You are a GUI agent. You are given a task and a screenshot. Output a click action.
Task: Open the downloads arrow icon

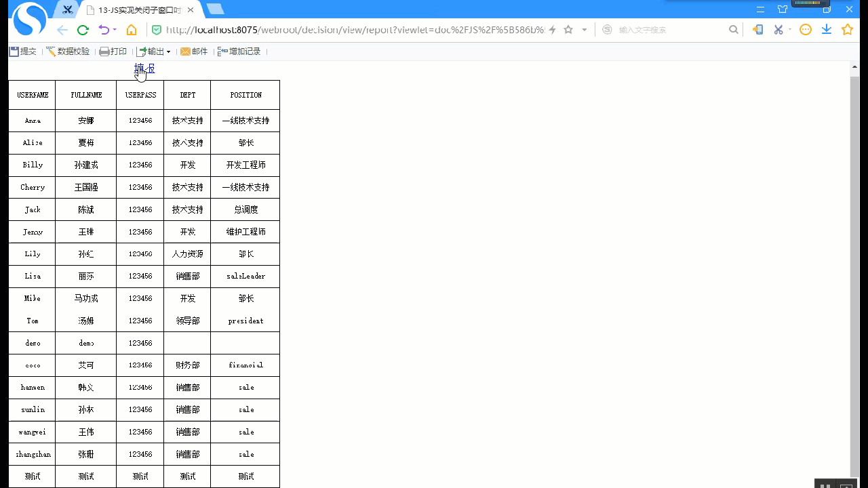(827, 30)
